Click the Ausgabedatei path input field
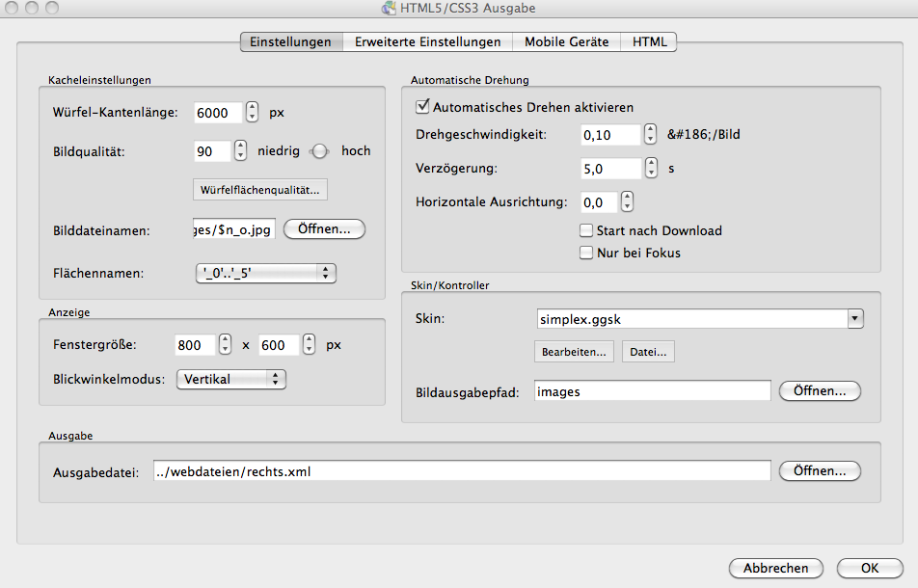The height and width of the screenshot is (588, 918). click(461, 471)
